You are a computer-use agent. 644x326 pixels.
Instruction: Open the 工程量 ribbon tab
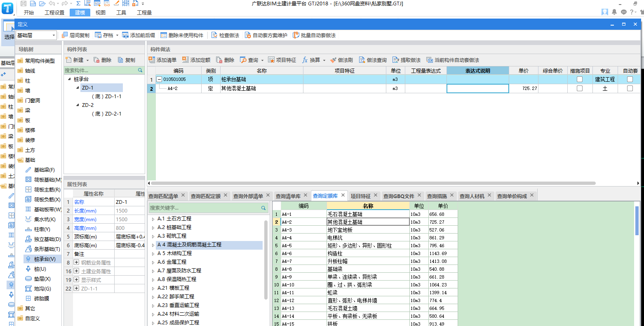[x=144, y=12]
